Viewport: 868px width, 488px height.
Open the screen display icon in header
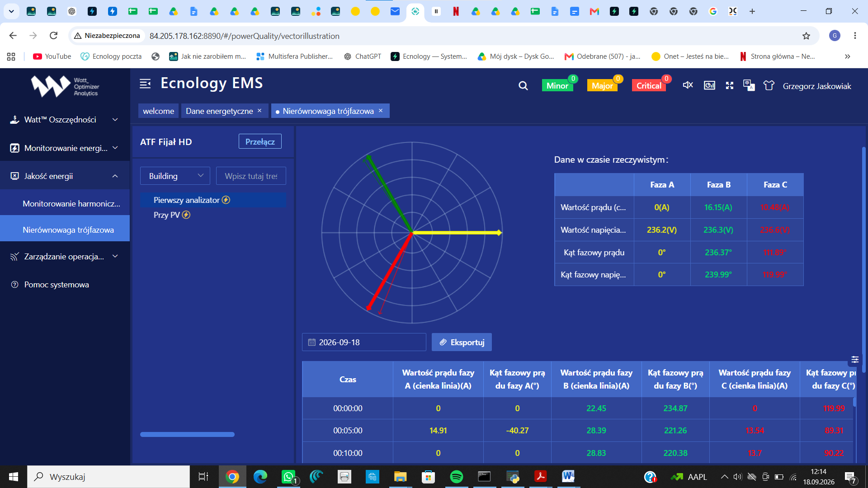(x=709, y=85)
